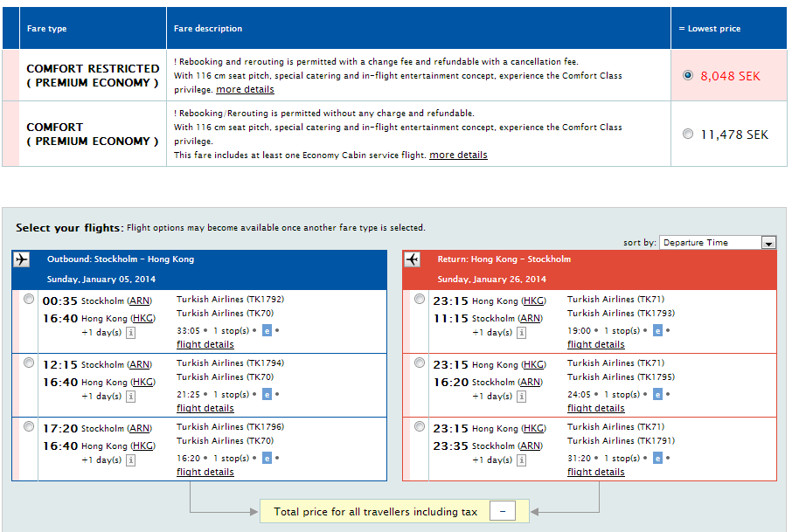
Task: Select the 12:15 Stockholm outbound flight
Action: point(29,363)
